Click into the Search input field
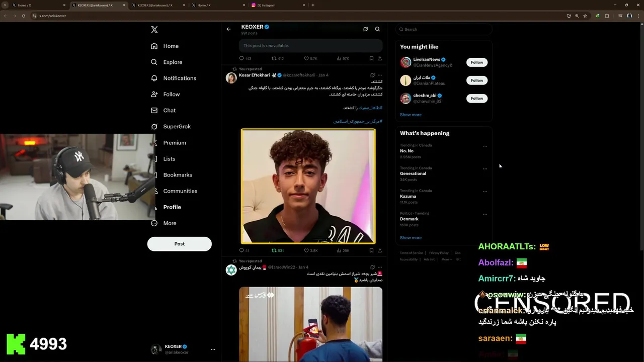 443,29
